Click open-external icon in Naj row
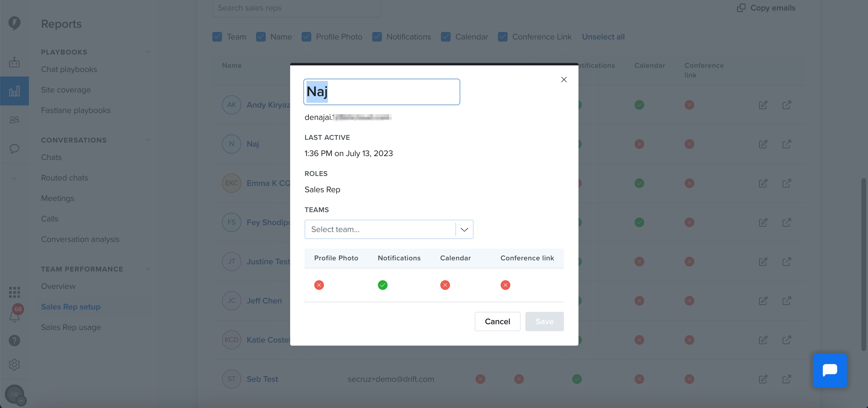Viewport: 868px width, 408px height. pyautogui.click(x=787, y=144)
